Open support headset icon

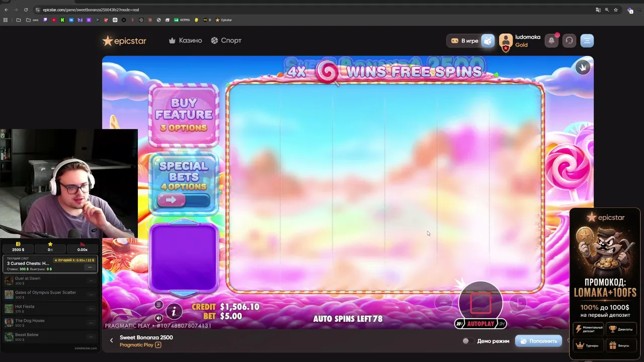569,41
